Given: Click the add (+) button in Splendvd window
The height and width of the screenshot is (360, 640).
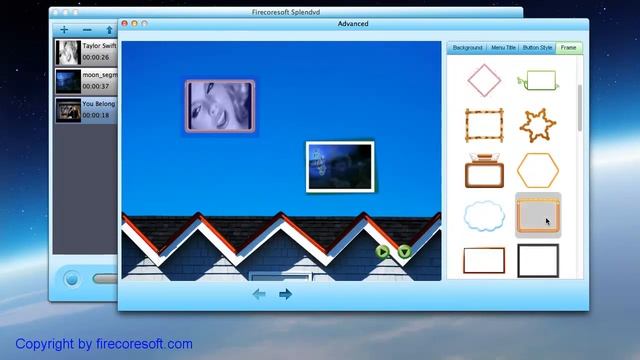Looking at the screenshot, I should [x=64, y=30].
